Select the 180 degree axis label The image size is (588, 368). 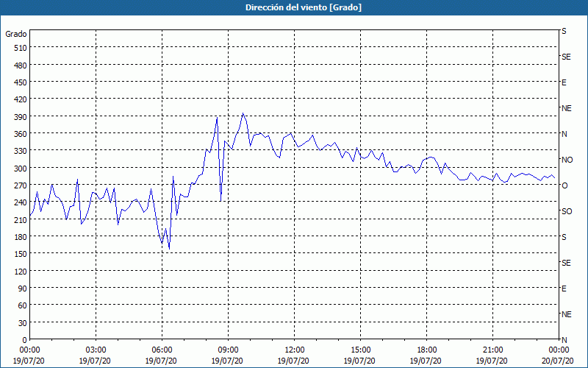click(21, 237)
